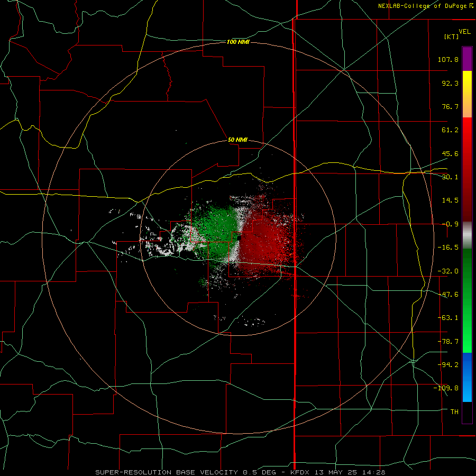Select the 61.2 value on velocity scale

450,130
